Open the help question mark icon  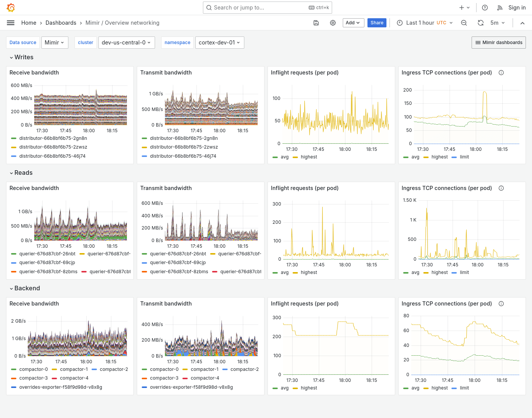pos(484,7)
